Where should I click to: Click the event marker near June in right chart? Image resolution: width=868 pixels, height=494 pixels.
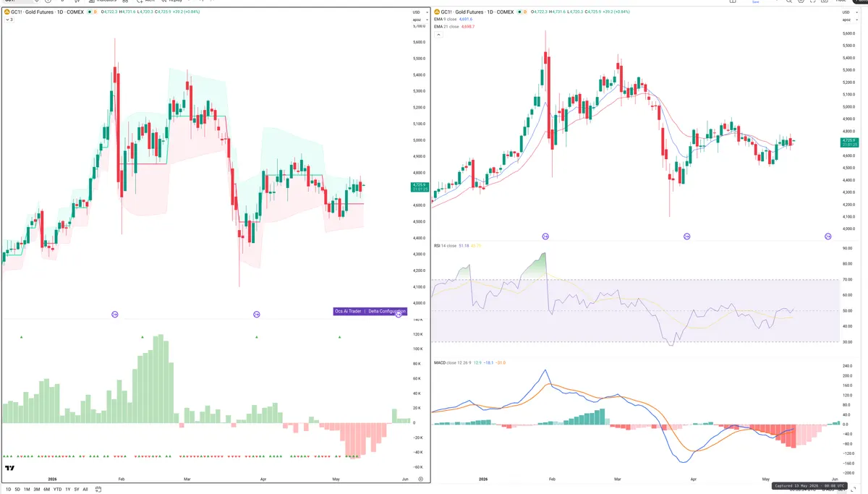tap(827, 237)
